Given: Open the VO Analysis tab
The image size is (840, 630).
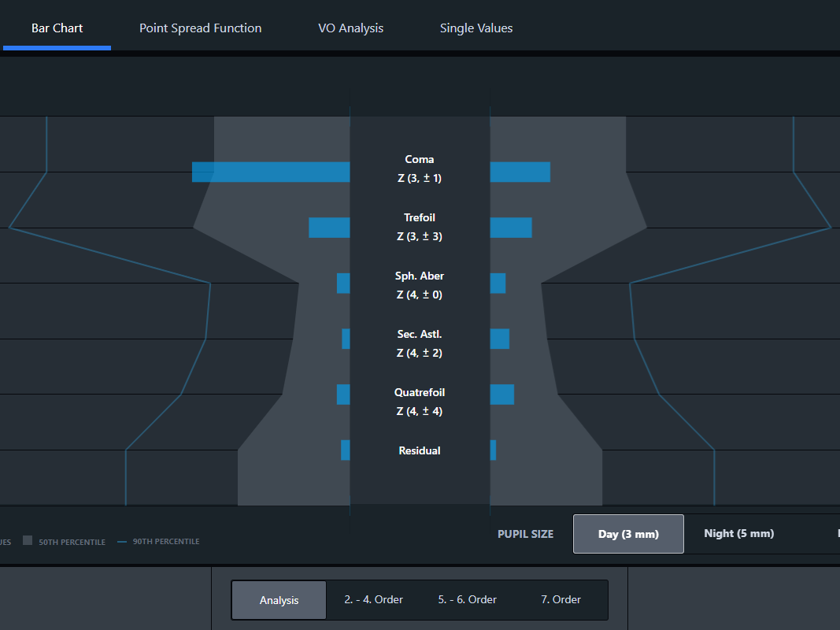Looking at the screenshot, I should coord(350,28).
